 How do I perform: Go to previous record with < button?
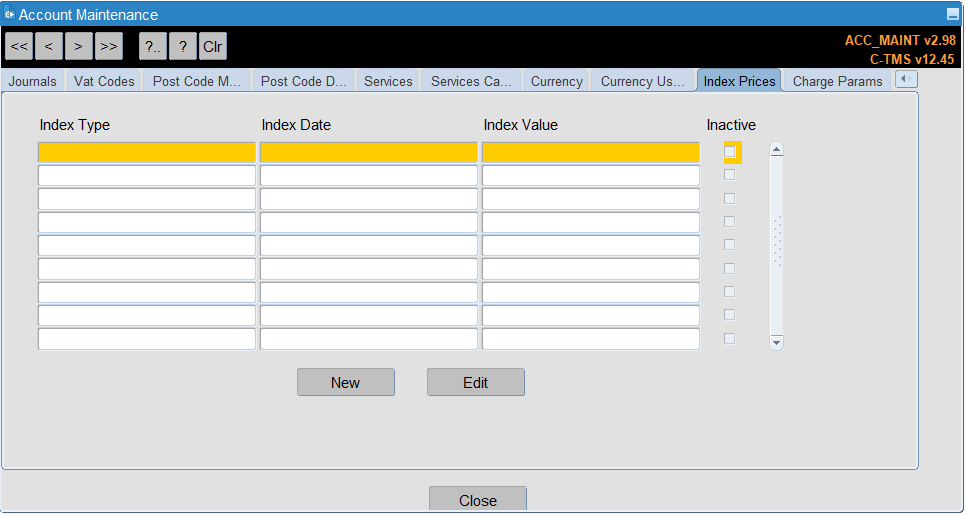pos(49,46)
